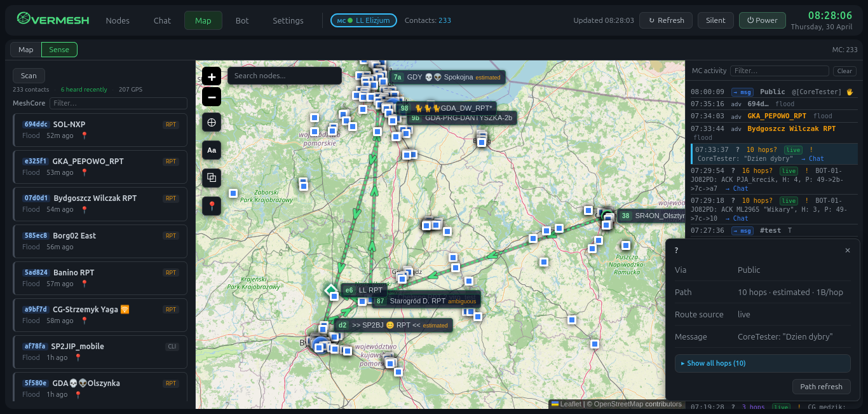Select the Starogród D. RPT map label

(x=426, y=301)
